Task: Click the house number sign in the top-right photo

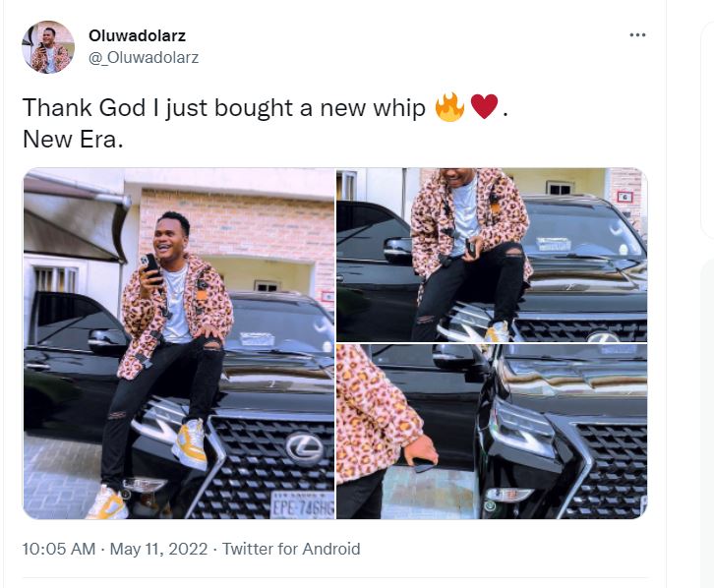Action: pos(624,197)
